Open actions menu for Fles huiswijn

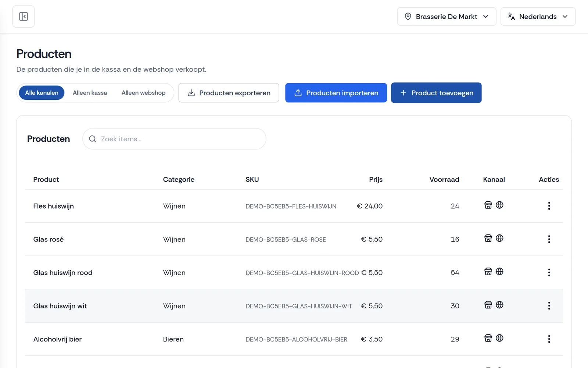pos(549,206)
